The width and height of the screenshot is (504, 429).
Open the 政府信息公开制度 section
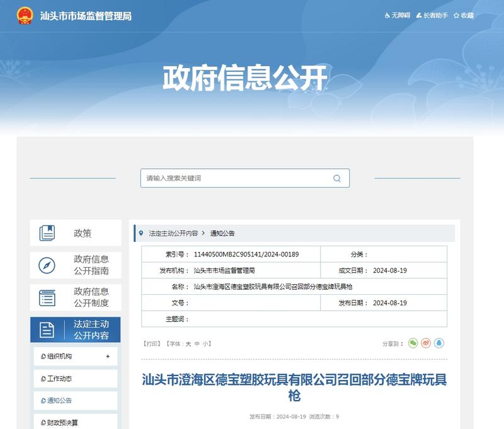76,297
